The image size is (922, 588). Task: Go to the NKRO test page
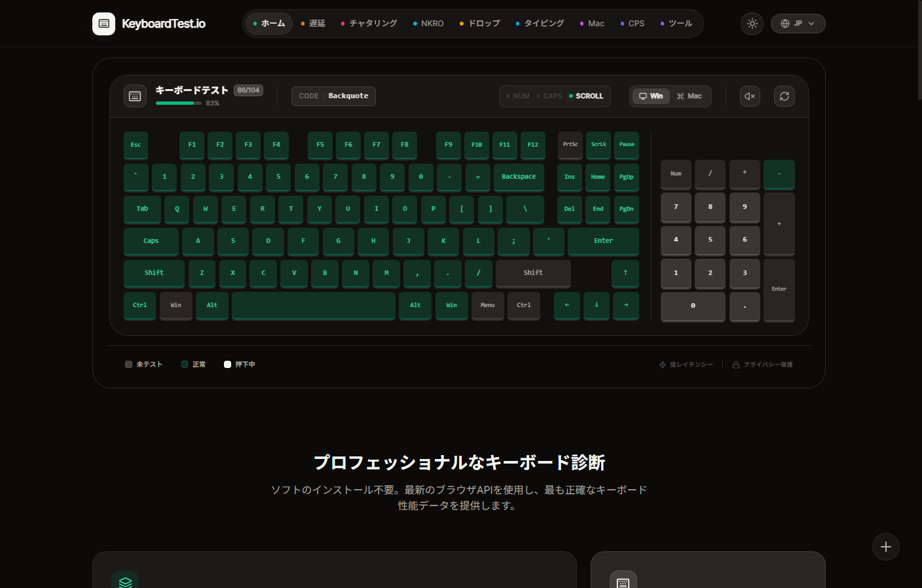tap(428, 24)
